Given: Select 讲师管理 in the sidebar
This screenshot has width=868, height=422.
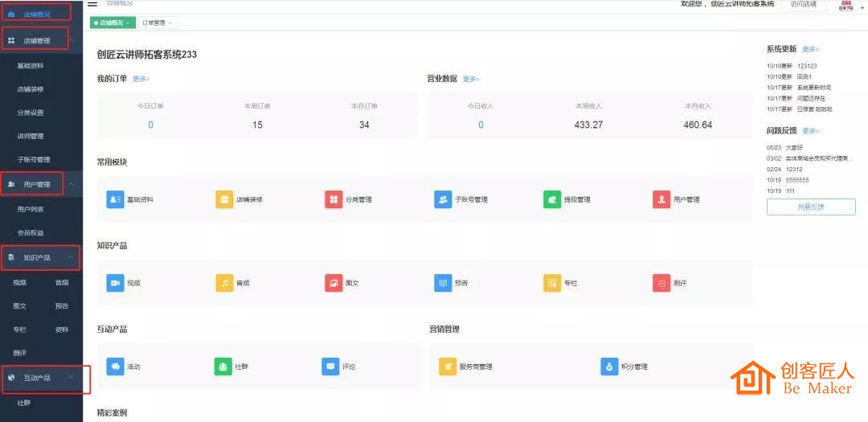Looking at the screenshot, I should (x=31, y=136).
